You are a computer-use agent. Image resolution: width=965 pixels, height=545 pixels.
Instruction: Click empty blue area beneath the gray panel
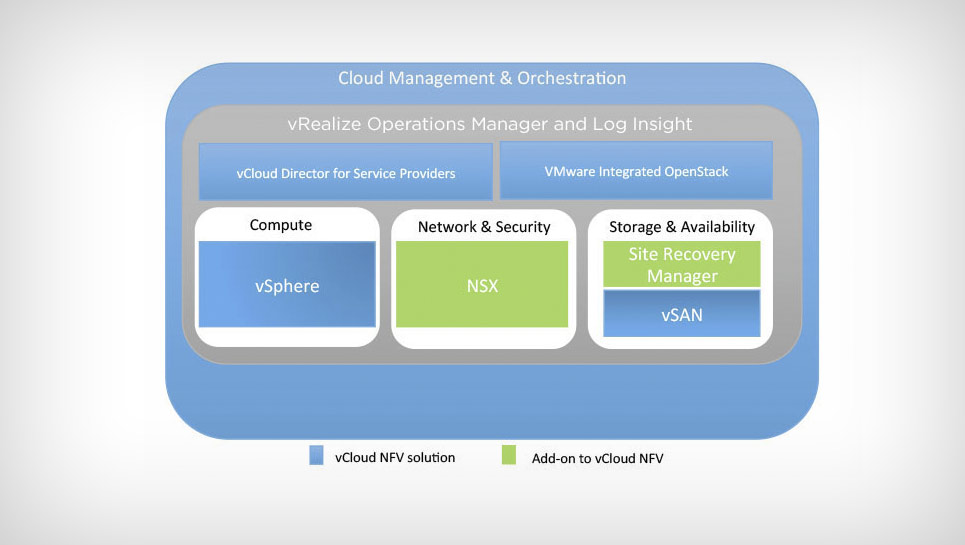click(490, 400)
